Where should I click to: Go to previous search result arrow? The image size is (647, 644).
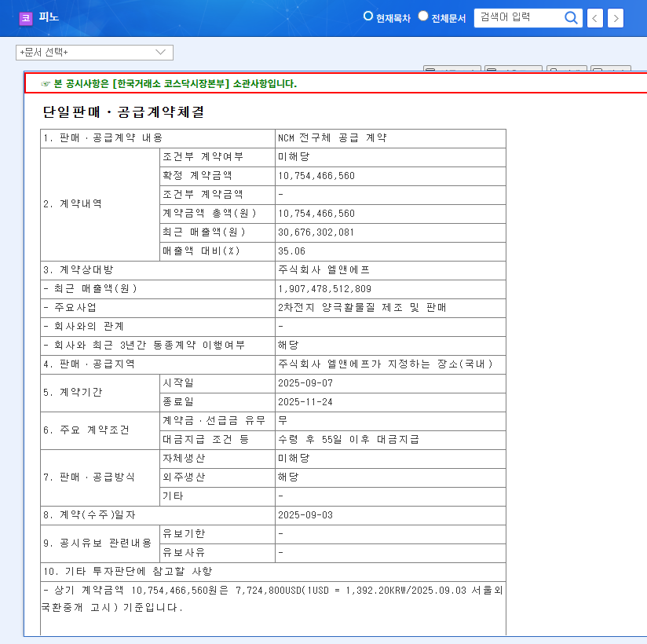pyautogui.click(x=595, y=18)
